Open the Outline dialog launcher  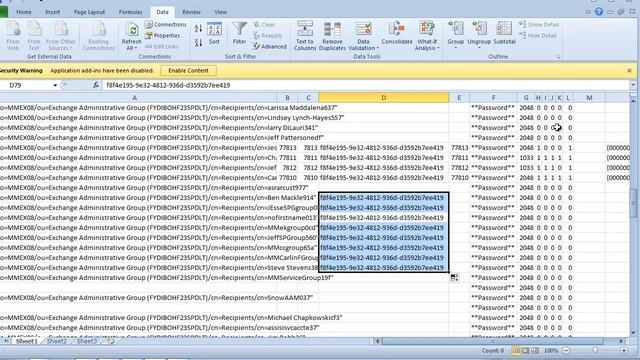pos(558,57)
